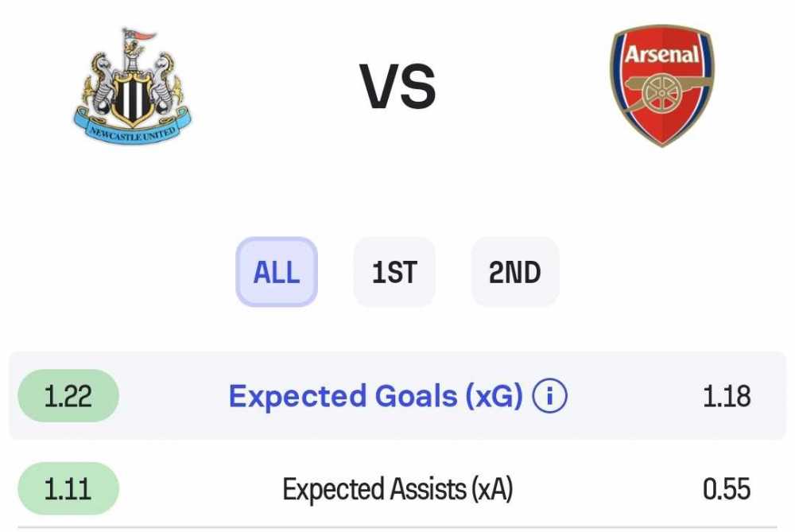Click Newcastle's 1.22 xG green pill
The image size is (795, 532).
point(68,395)
